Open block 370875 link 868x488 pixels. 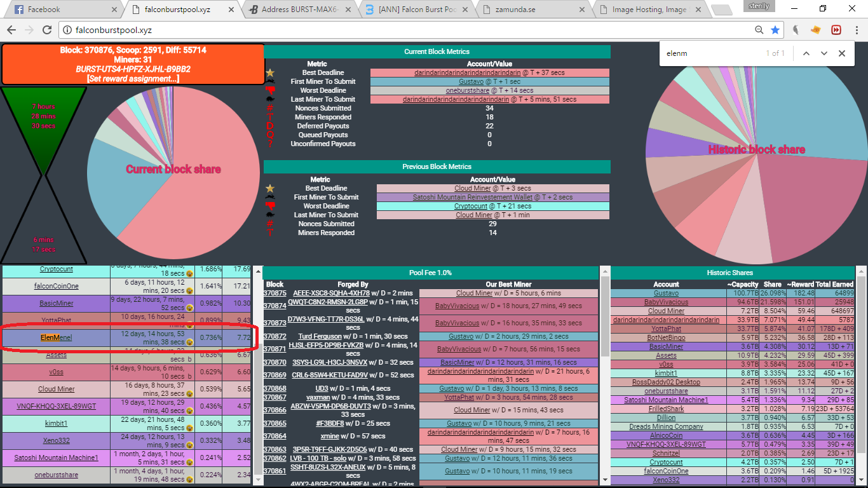275,294
